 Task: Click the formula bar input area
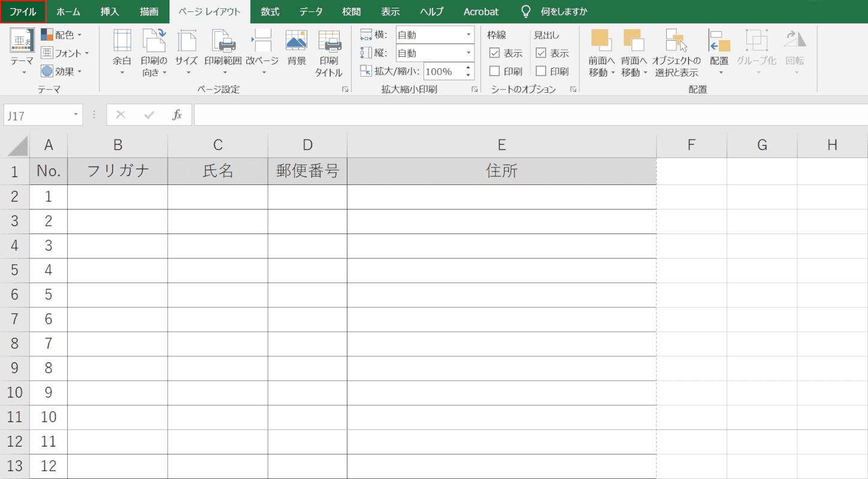pyautogui.click(x=530, y=115)
